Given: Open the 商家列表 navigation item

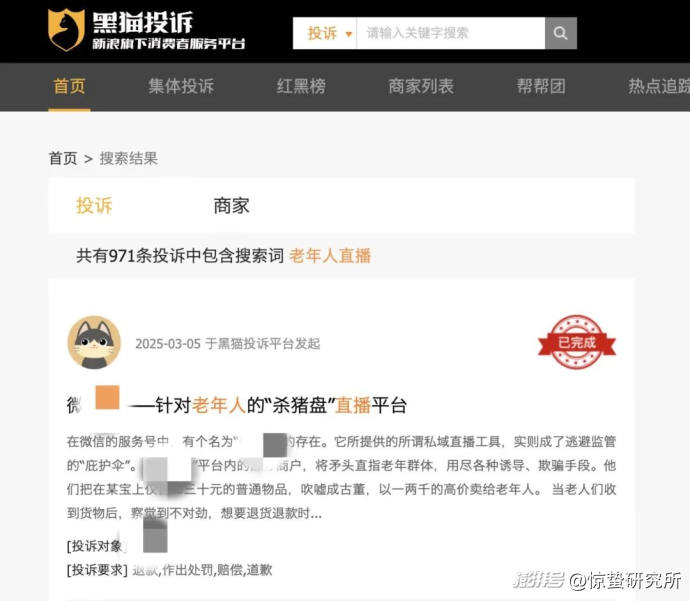Looking at the screenshot, I should point(421,86).
